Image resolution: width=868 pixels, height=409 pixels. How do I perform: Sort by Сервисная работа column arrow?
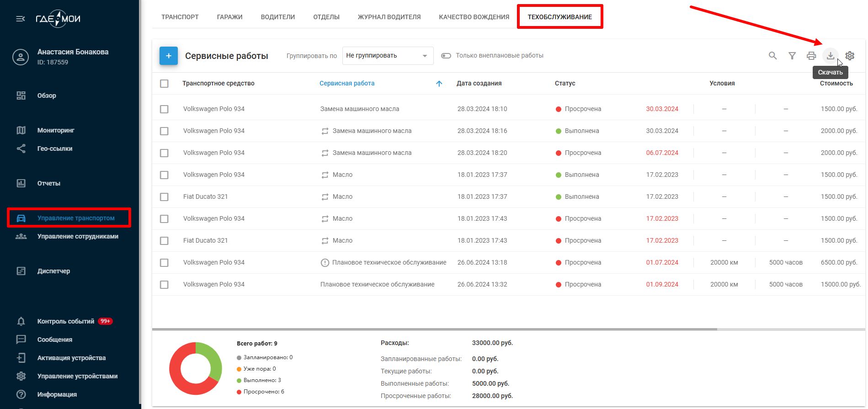pyautogui.click(x=439, y=84)
